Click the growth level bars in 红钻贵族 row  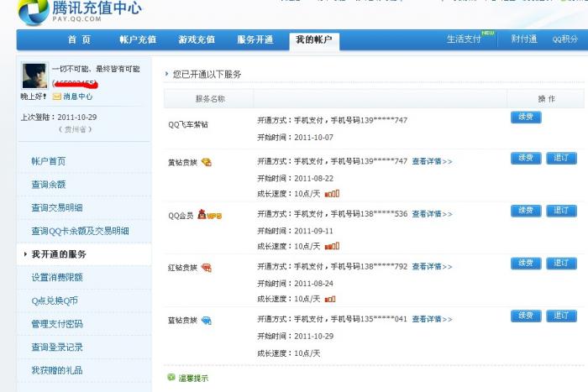click(x=330, y=299)
